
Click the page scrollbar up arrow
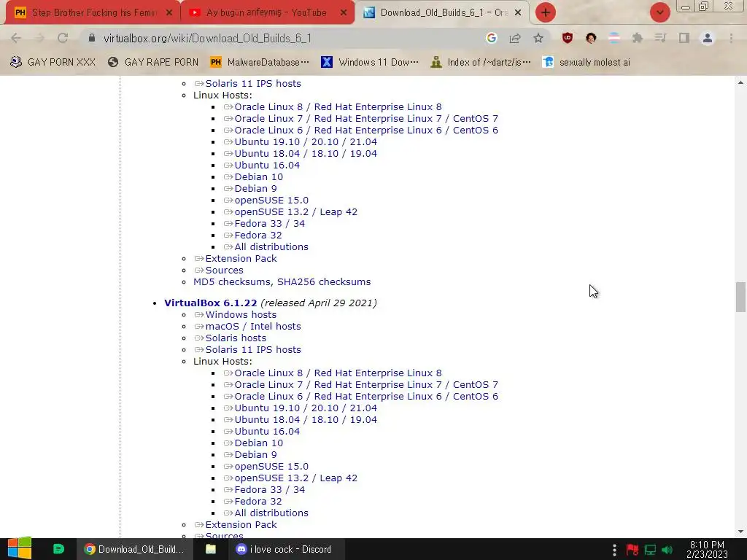tap(740, 83)
